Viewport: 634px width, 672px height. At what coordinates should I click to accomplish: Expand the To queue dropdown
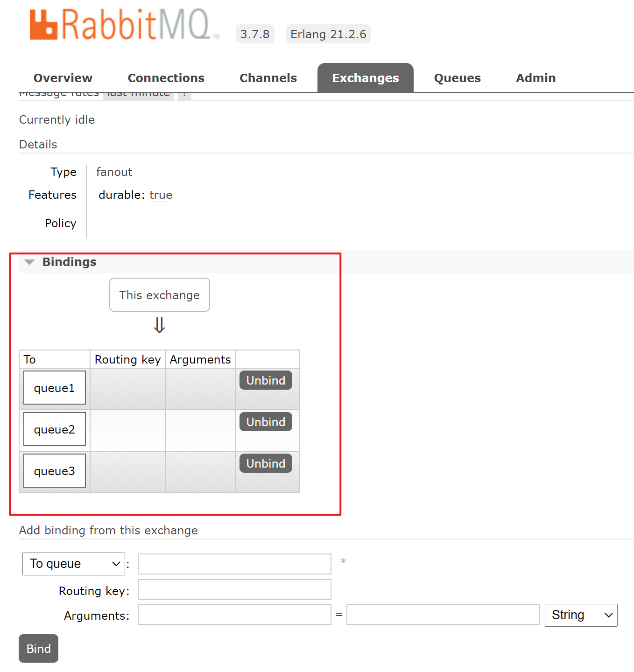(74, 564)
